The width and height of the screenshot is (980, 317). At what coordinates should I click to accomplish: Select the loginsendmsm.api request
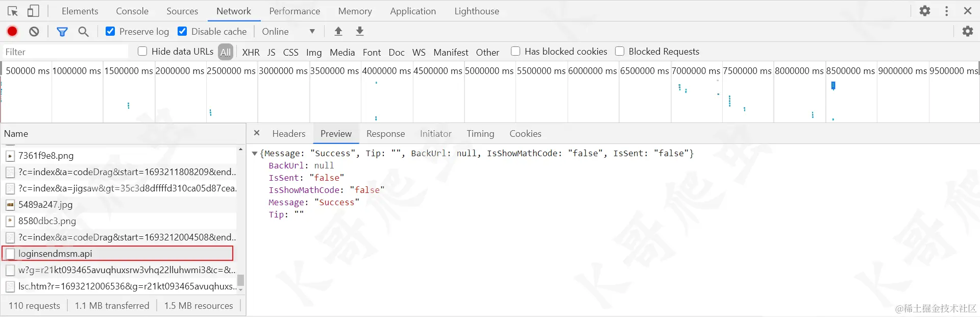click(x=118, y=254)
